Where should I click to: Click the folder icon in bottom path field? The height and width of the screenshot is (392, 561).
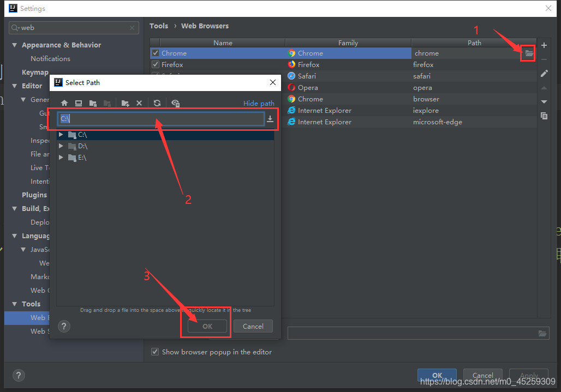[542, 334]
